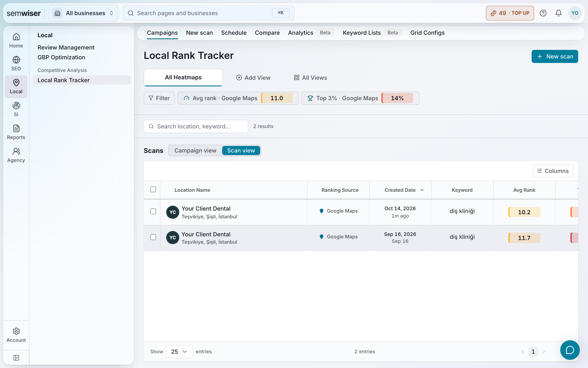The width and height of the screenshot is (588, 368).
Task: Go to next page arrow
Action: [x=544, y=352]
